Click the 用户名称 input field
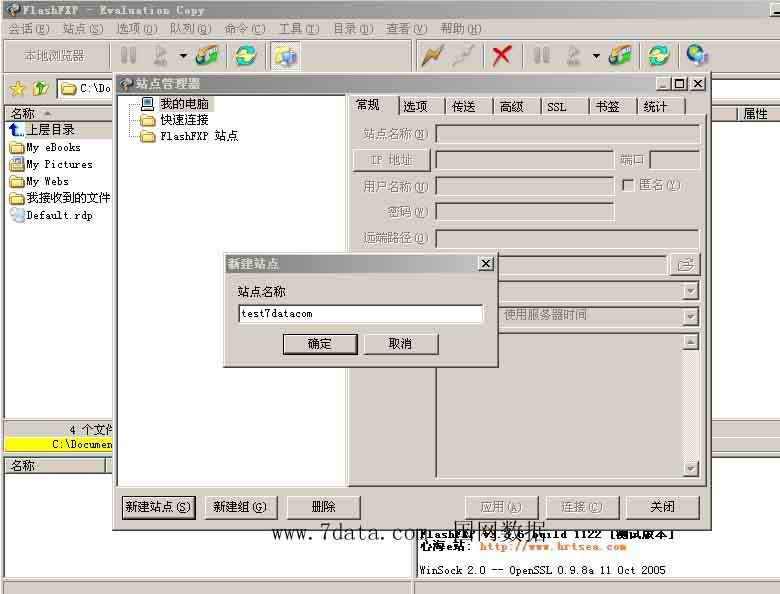The image size is (780, 594). (525, 186)
